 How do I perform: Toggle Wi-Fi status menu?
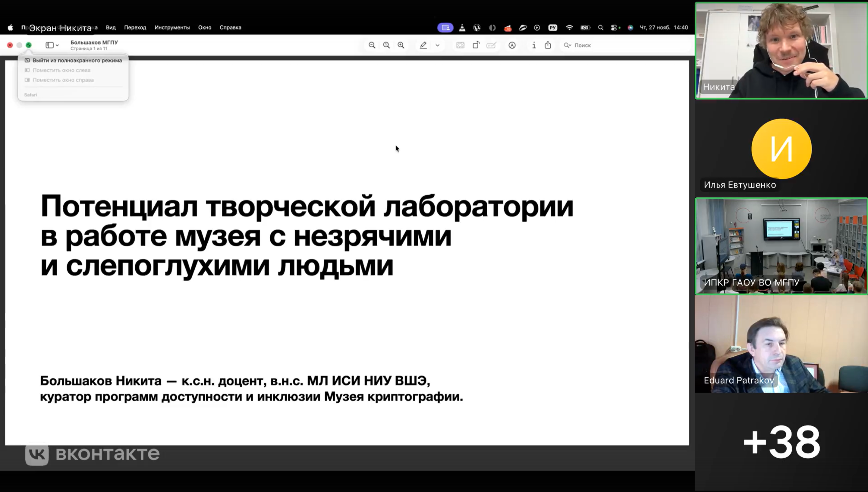pos(569,28)
